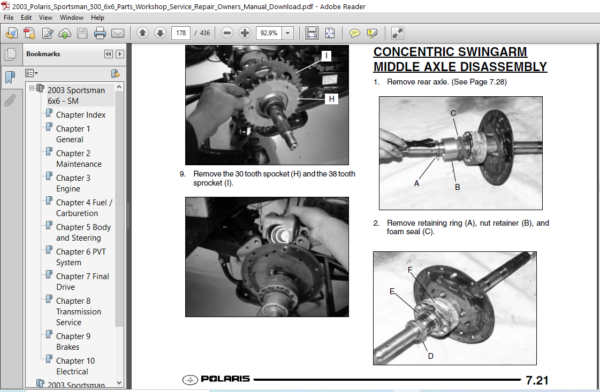
Task: Zoom out with the minus button
Action: click(x=227, y=33)
